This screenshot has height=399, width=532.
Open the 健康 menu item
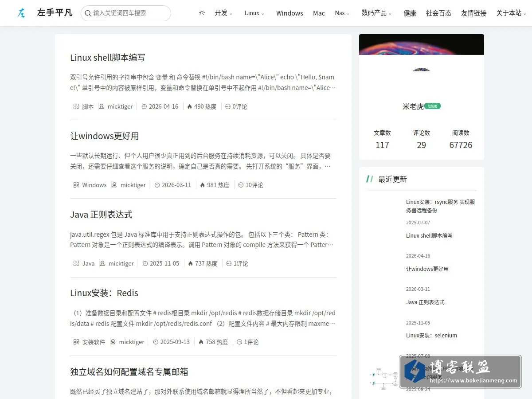tap(410, 13)
